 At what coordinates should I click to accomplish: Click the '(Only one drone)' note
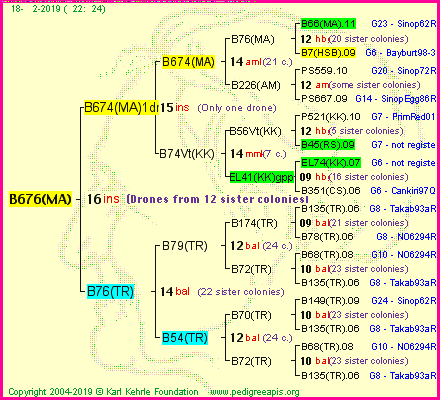coord(237,108)
